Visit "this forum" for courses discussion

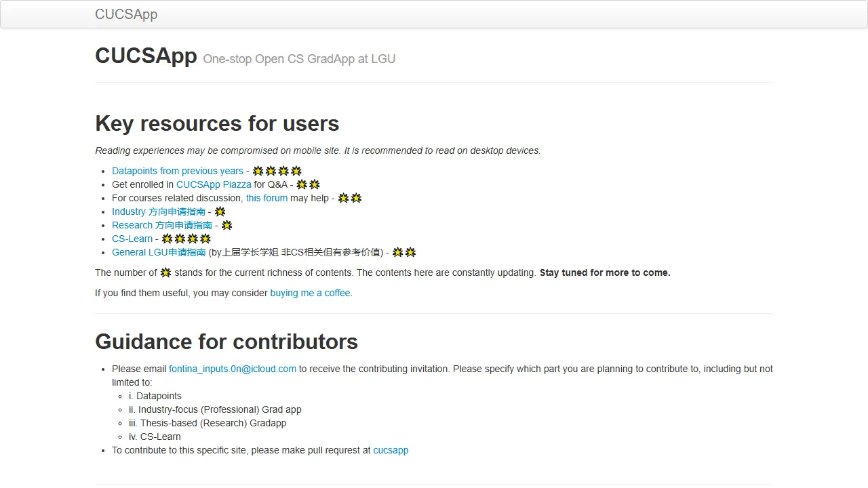(x=267, y=198)
